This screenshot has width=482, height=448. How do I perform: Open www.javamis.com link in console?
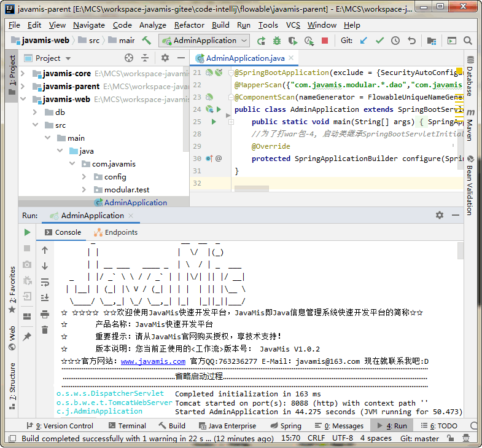pyautogui.click(x=153, y=361)
